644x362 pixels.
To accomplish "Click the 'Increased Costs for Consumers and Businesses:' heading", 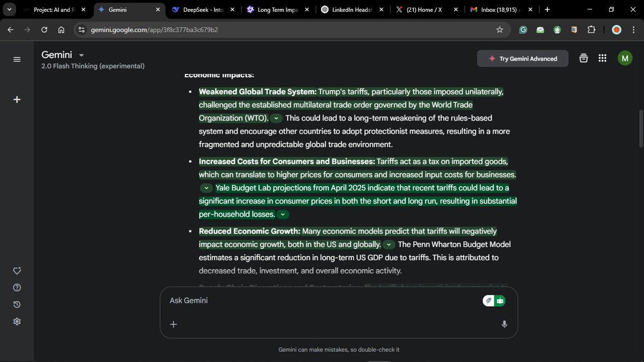I will (287, 161).
